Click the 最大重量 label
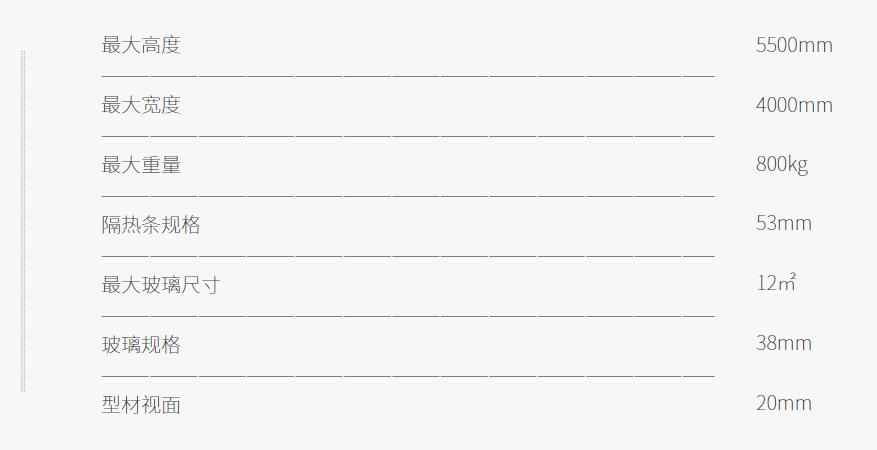This screenshot has width=877, height=450. (x=141, y=164)
